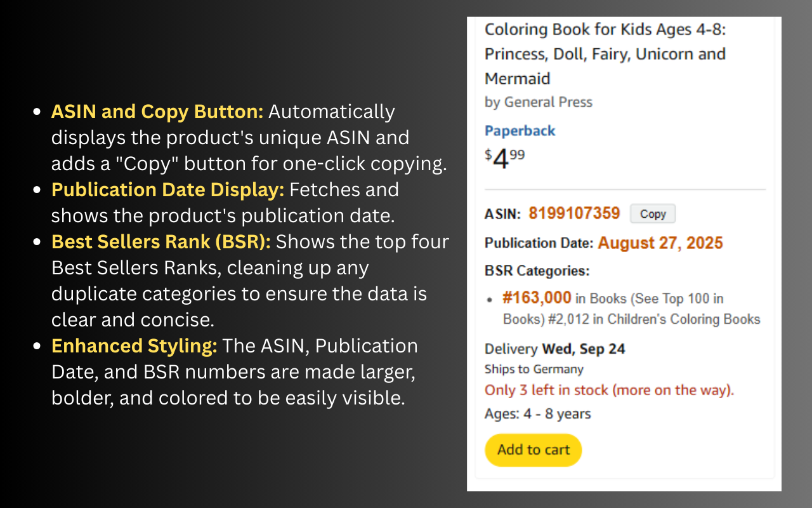Click the Only 3 left in stock notice

609,390
